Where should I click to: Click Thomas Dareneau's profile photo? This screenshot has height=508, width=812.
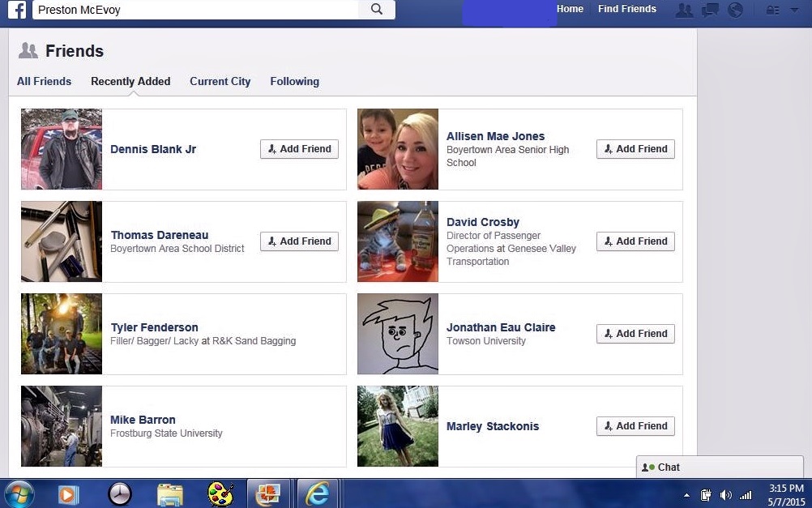pos(62,241)
